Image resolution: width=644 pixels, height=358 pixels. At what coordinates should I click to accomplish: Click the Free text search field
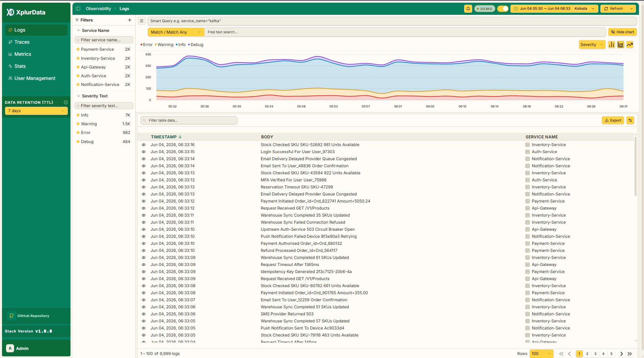pos(405,32)
